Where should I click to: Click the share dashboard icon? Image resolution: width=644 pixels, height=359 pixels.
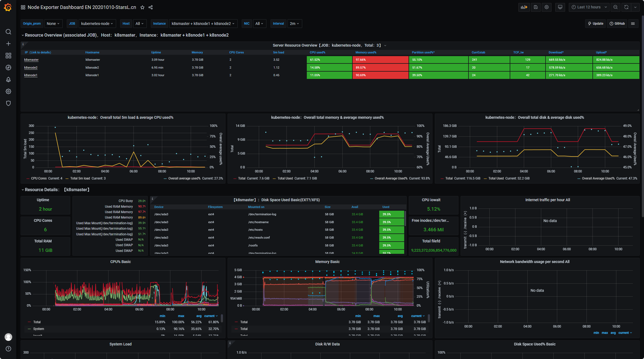point(151,7)
